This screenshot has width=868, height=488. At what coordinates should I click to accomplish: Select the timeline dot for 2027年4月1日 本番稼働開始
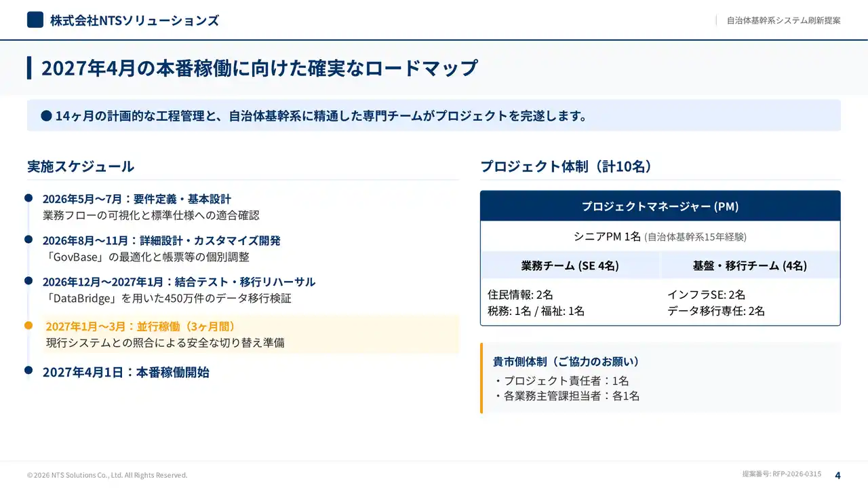(28, 370)
